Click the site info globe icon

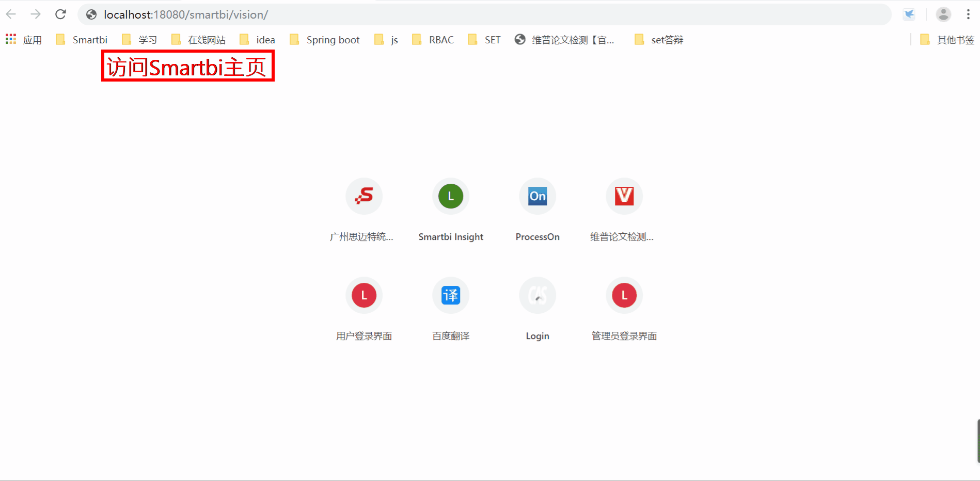click(x=91, y=14)
